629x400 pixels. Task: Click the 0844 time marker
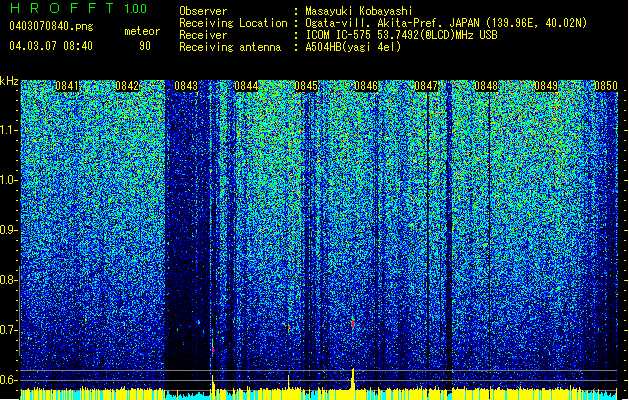246,86
